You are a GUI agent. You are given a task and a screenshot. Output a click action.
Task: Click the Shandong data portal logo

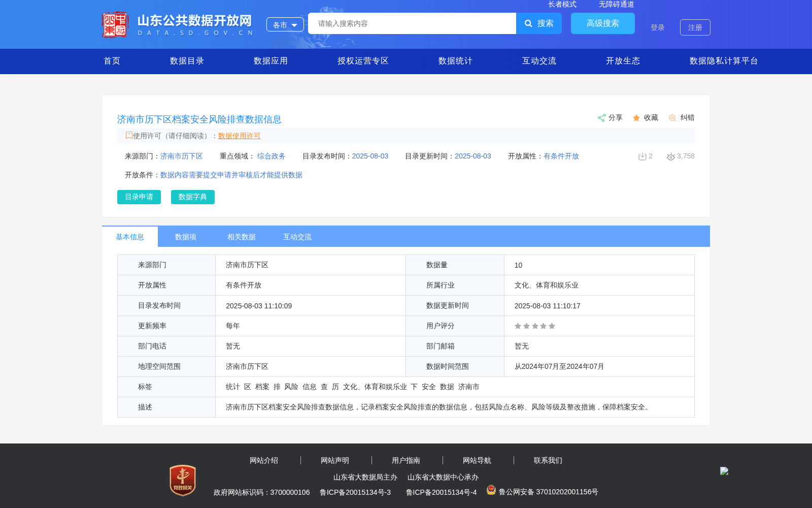coord(177,24)
